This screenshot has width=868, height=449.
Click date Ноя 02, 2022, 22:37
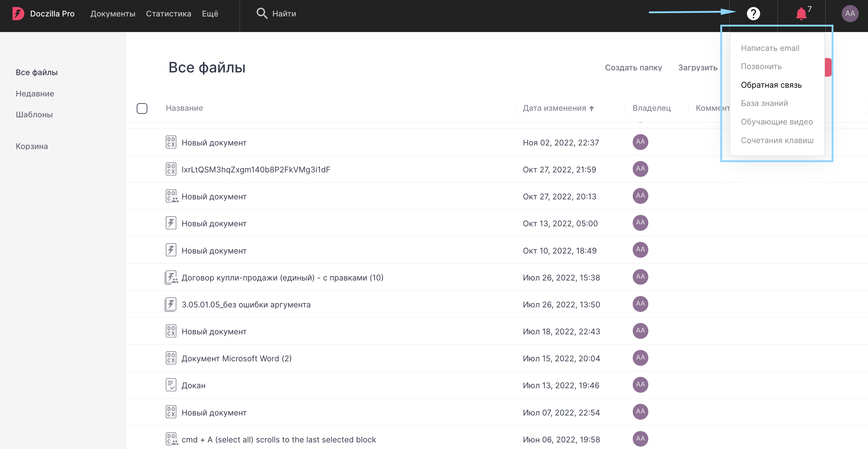point(561,142)
